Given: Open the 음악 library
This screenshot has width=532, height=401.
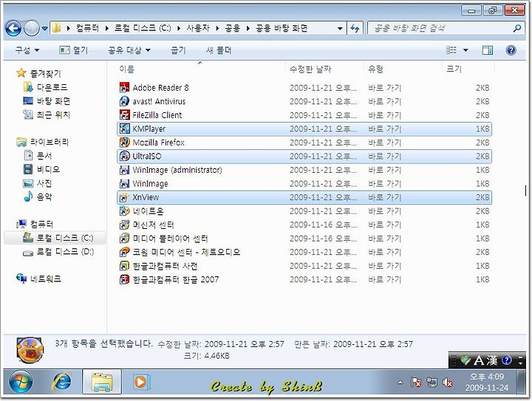Looking at the screenshot, I should click(x=38, y=196).
